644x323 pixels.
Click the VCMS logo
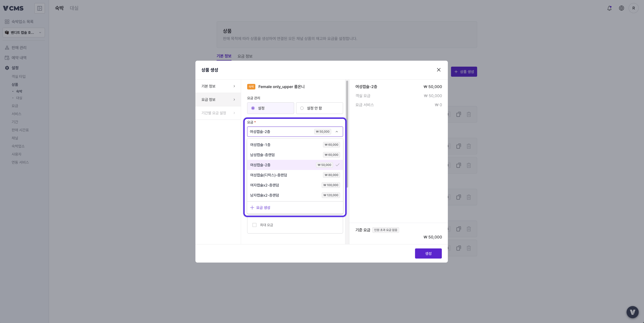pos(13,8)
